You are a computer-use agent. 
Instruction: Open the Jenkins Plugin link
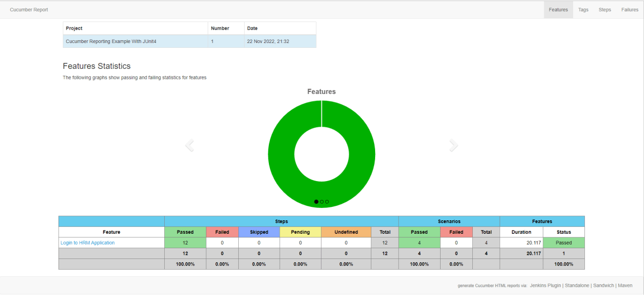point(546,285)
